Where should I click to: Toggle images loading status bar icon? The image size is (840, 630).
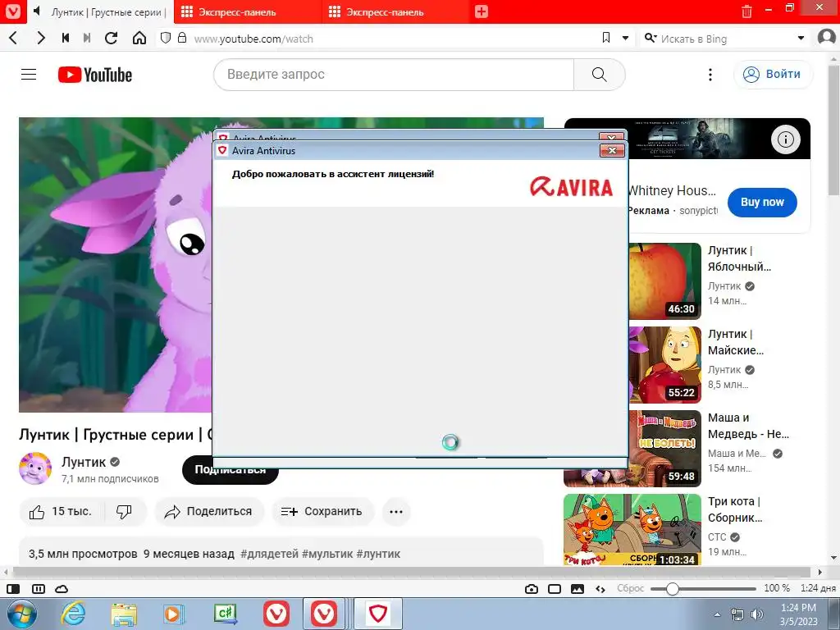(x=577, y=589)
